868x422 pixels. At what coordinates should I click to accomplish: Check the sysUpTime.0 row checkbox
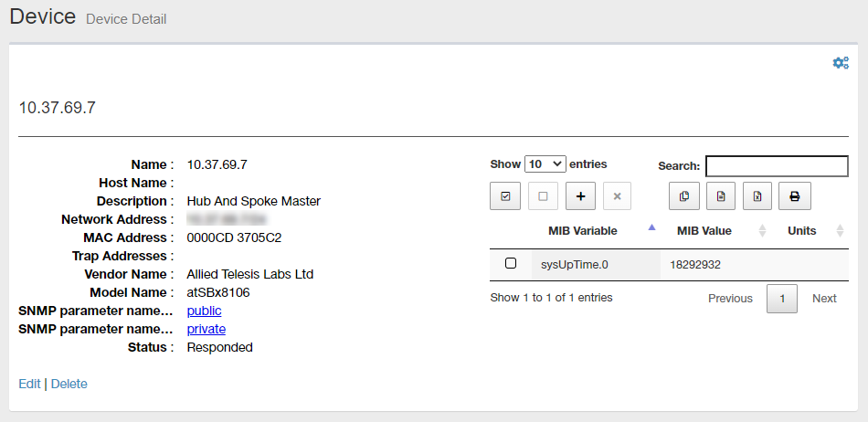click(x=511, y=263)
